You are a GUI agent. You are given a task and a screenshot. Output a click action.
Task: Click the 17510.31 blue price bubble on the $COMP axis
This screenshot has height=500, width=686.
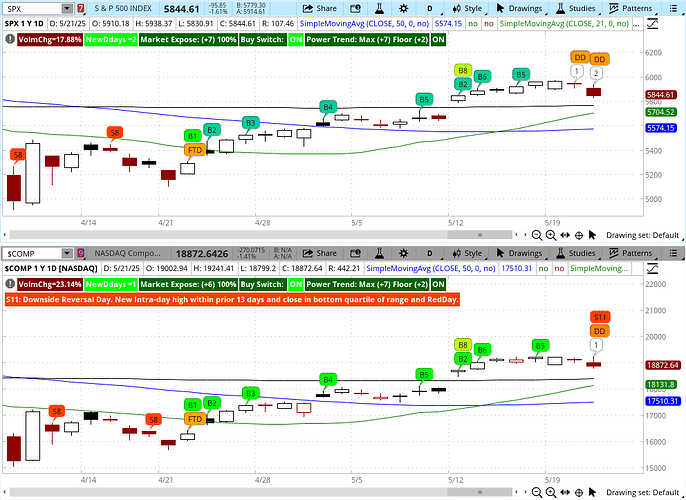tap(662, 401)
